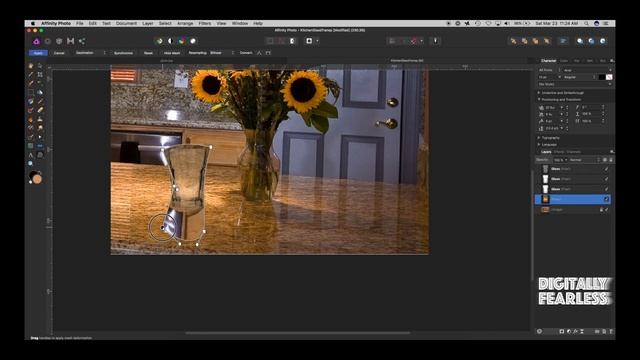
Task: Switch to the Liquify persona
Action: [48, 41]
